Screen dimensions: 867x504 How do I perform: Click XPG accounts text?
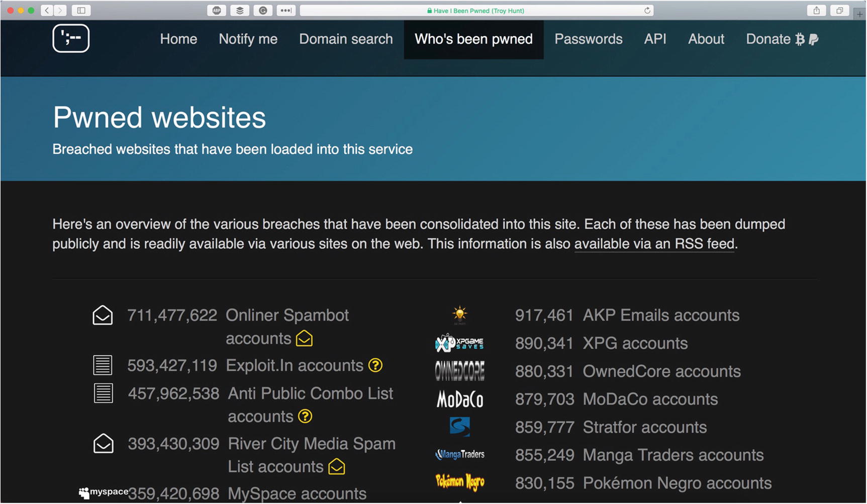point(635,343)
